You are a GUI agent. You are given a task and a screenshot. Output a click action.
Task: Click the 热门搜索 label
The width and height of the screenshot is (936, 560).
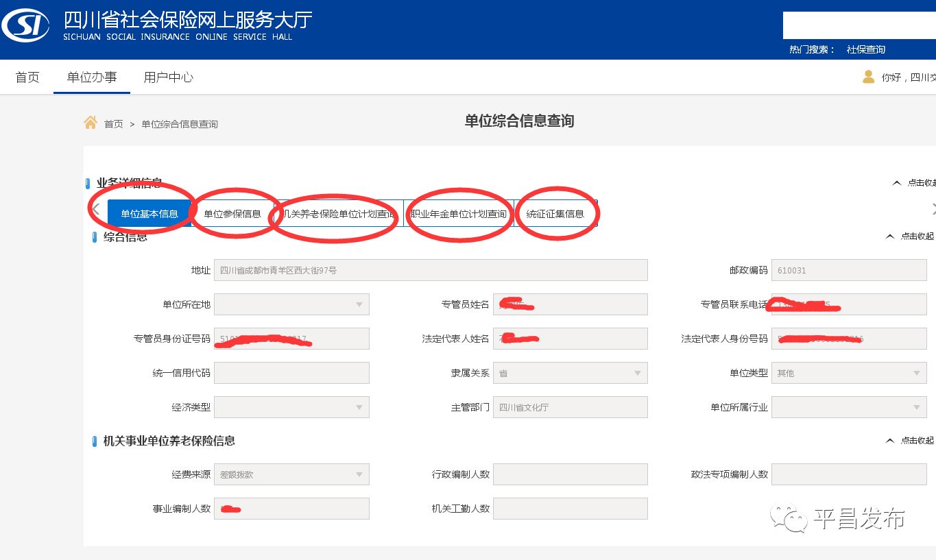tap(812, 49)
